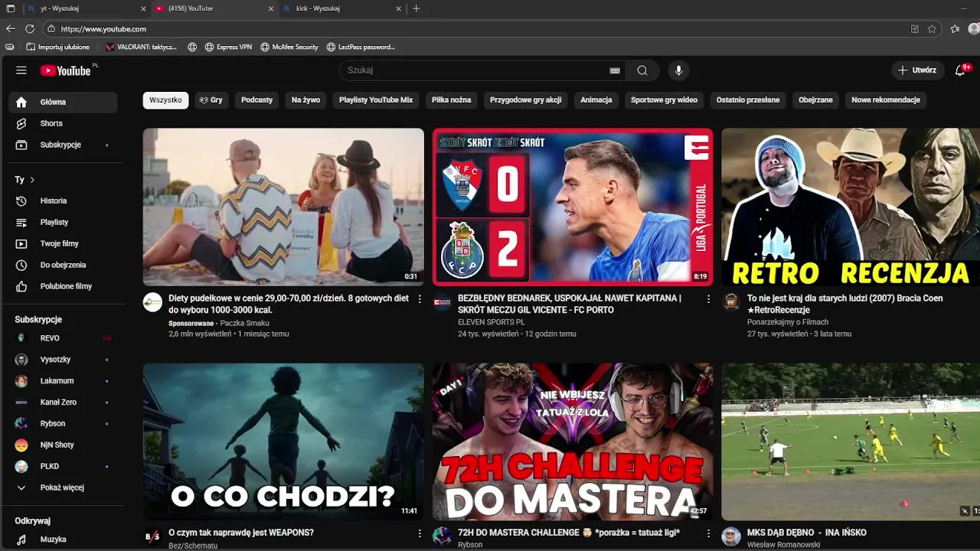
Task: Open Do obejrzenia watch later
Action: click(x=63, y=265)
